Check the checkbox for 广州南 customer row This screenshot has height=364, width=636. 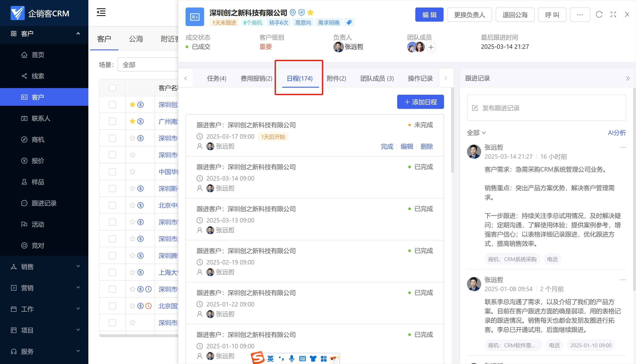coord(112,121)
